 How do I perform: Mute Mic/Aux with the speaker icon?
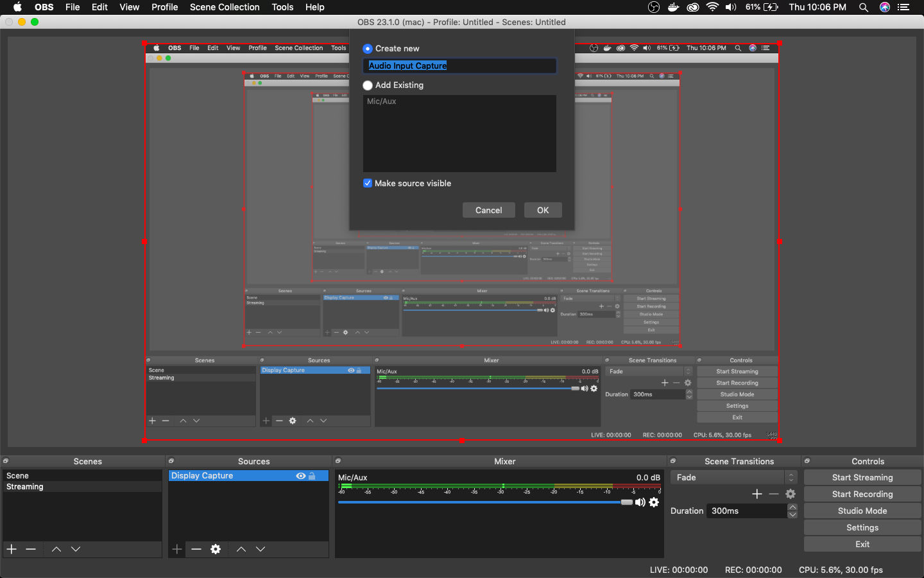tap(640, 502)
